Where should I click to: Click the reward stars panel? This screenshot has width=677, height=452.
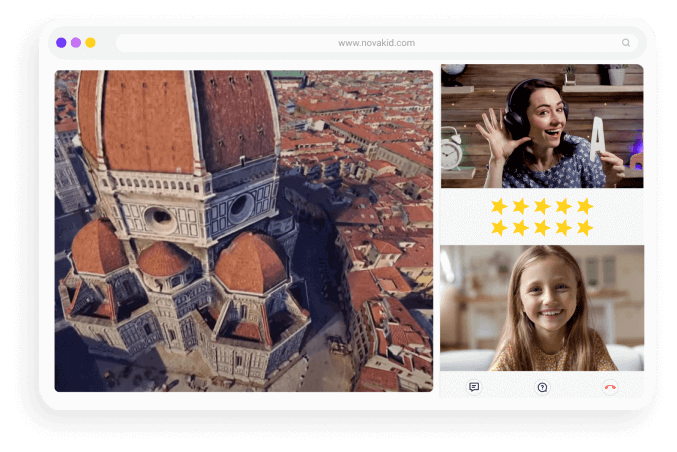click(542, 217)
